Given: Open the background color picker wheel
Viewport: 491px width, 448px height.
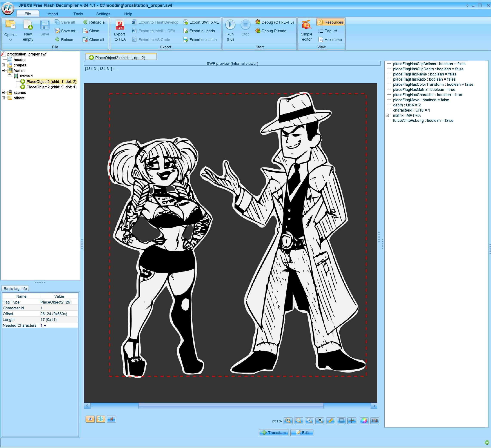Looking at the screenshot, I should coord(364,420).
